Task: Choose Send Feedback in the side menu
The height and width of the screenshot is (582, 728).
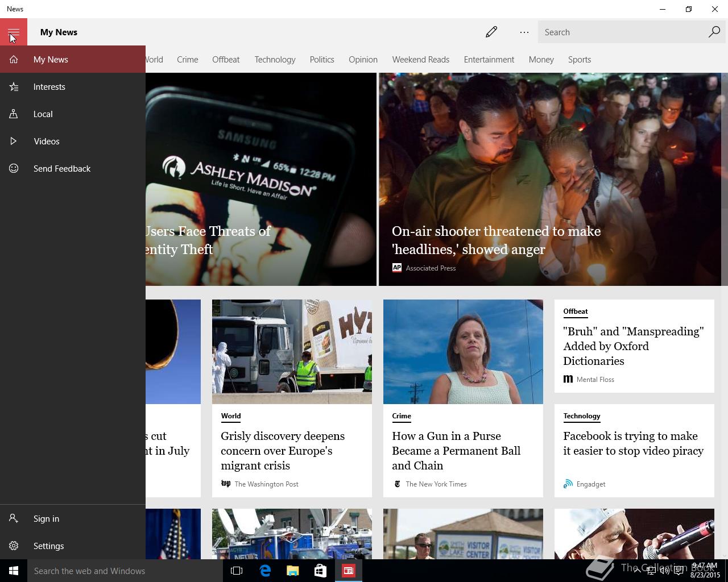Action: click(73, 168)
